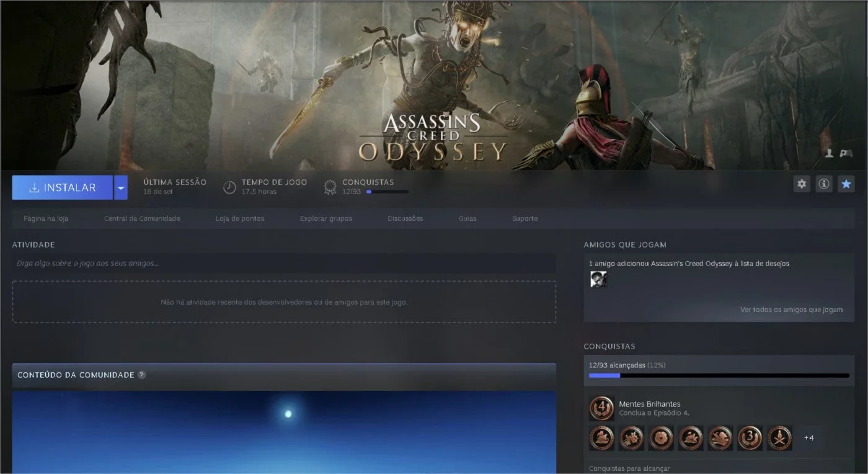
Task: Click the '1 amigo adicionou' wishlist message
Action: point(689,264)
